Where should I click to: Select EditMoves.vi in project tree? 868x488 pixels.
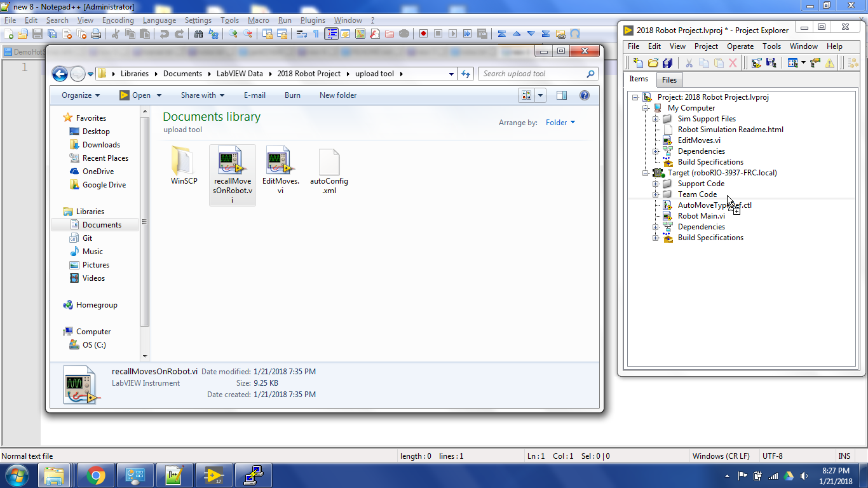(x=699, y=140)
